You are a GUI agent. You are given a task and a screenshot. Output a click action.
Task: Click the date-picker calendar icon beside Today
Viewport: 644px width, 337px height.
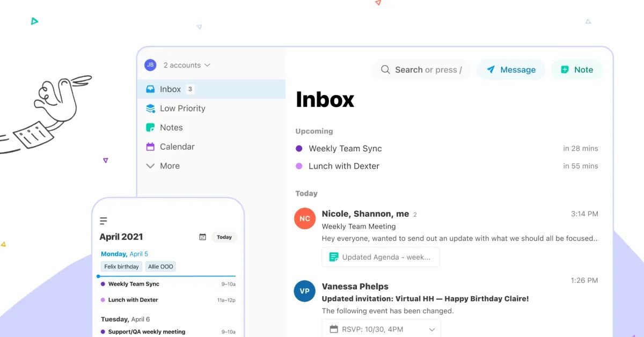click(203, 237)
